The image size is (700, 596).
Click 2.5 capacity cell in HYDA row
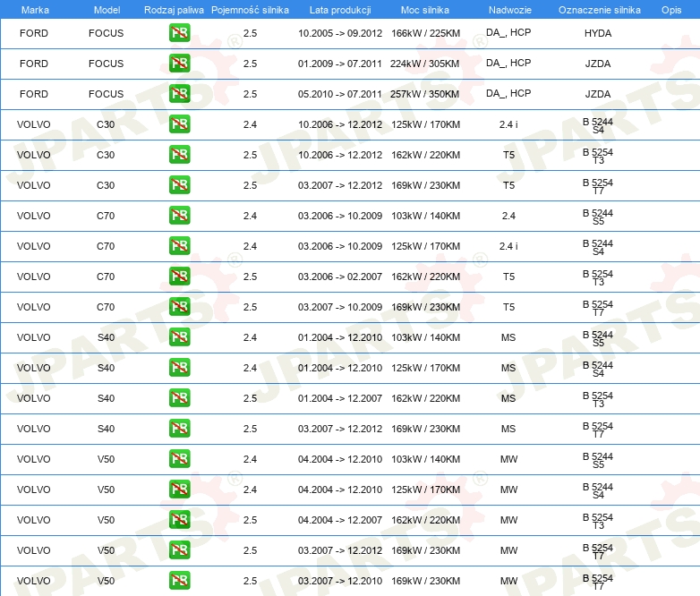tap(250, 33)
